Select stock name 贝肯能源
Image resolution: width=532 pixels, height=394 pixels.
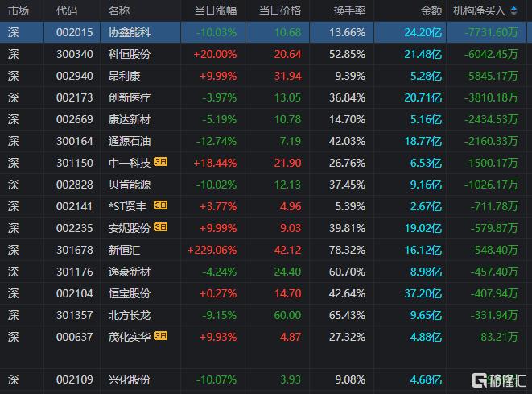[130, 185]
